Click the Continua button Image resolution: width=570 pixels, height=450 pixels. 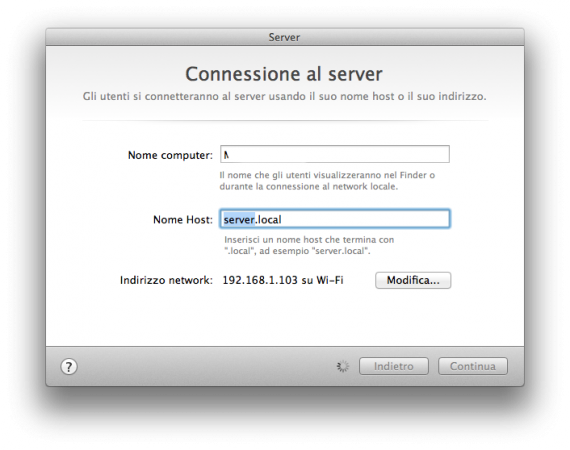pos(473,366)
